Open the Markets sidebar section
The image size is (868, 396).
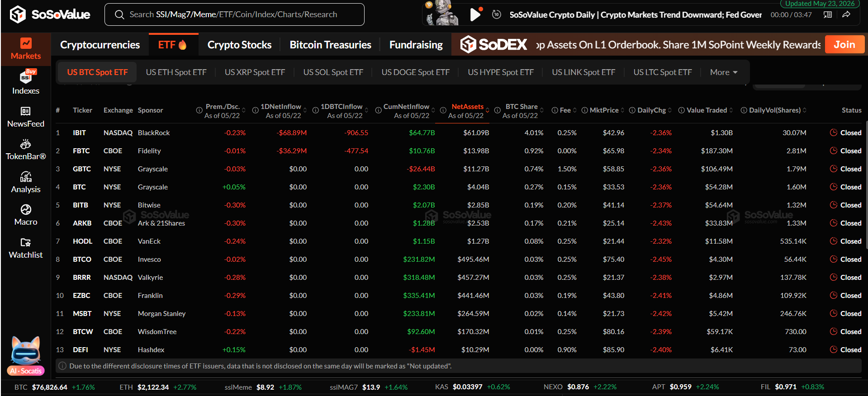tap(26, 49)
